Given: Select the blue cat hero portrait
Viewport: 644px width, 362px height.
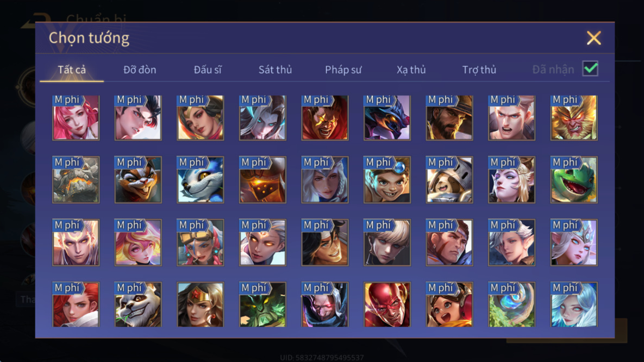Looking at the screenshot, I should [x=201, y=180].
